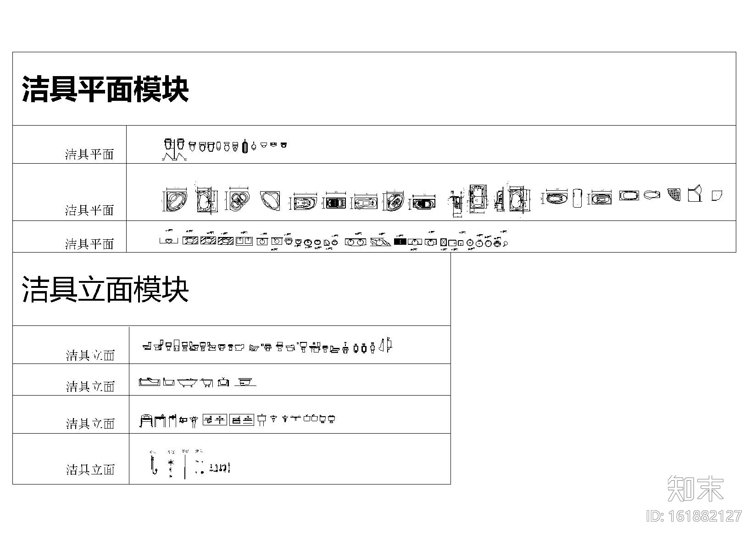Select the 洁具平面 label in the washbasin plan row
This screenshot has width=756, height=534.
[x=89, y=244]
